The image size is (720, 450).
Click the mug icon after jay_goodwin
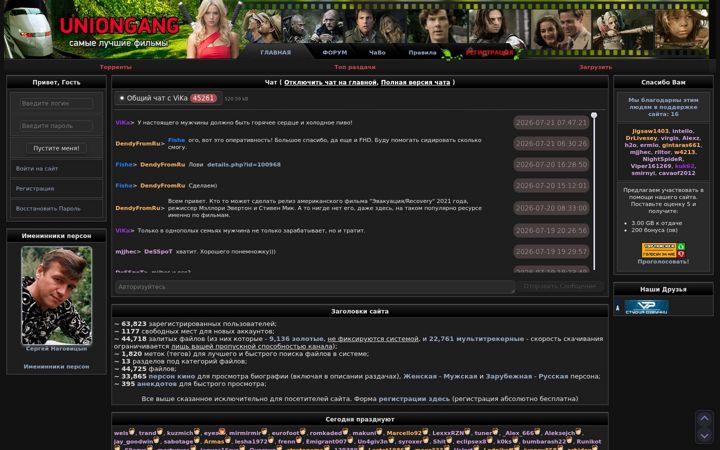tap(156, 440)
